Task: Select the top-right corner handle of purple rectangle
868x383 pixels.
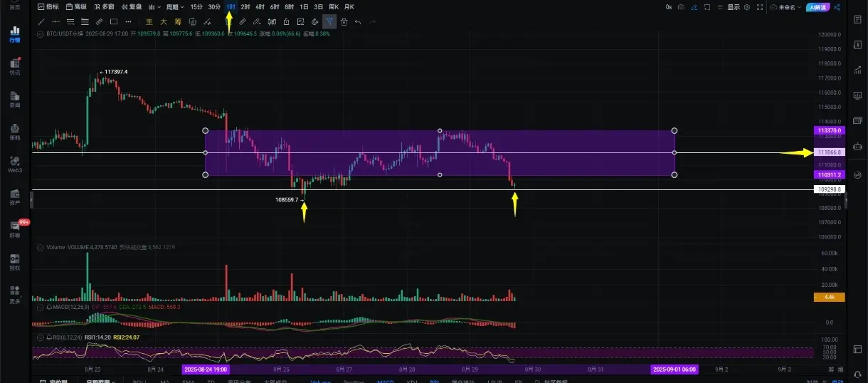Action: pyautogui.click(x=674, y=131)
